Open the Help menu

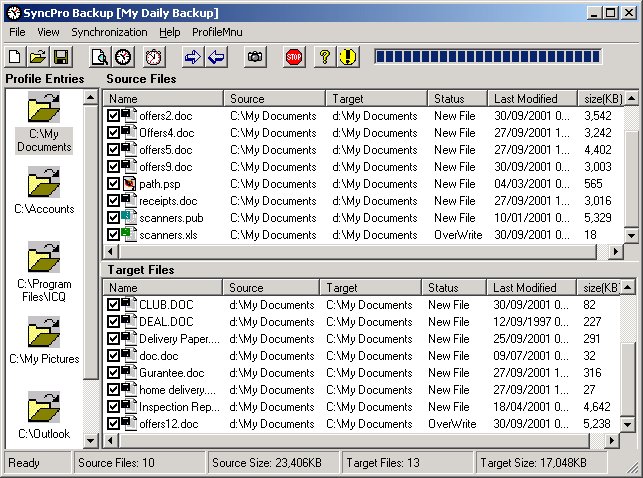(x=170, y=32)
